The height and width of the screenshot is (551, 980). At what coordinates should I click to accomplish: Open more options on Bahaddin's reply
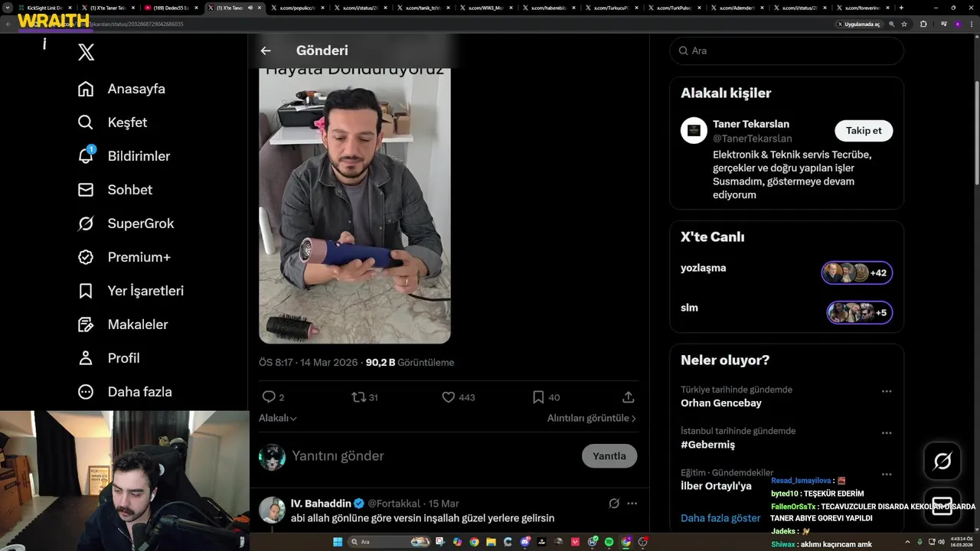point(632,504)
